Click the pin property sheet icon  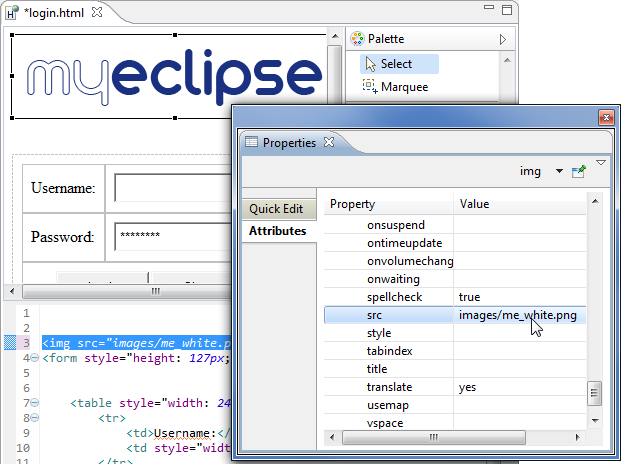click(578, 171)
